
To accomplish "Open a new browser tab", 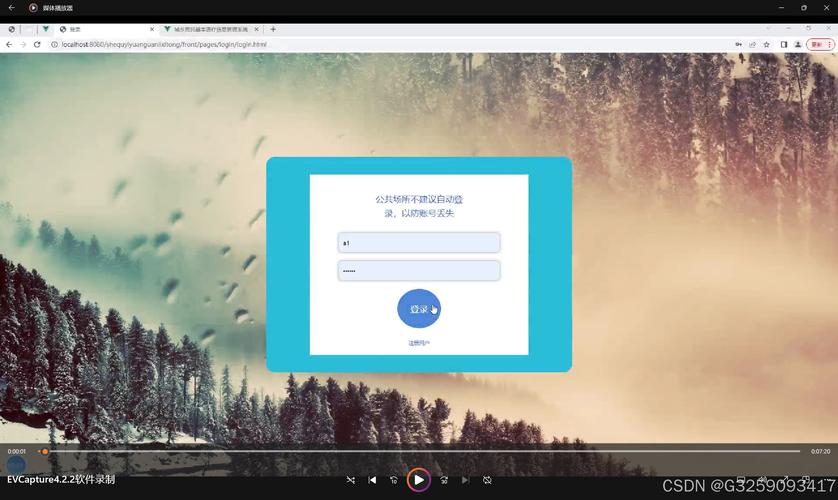I will tap(273, 29).
